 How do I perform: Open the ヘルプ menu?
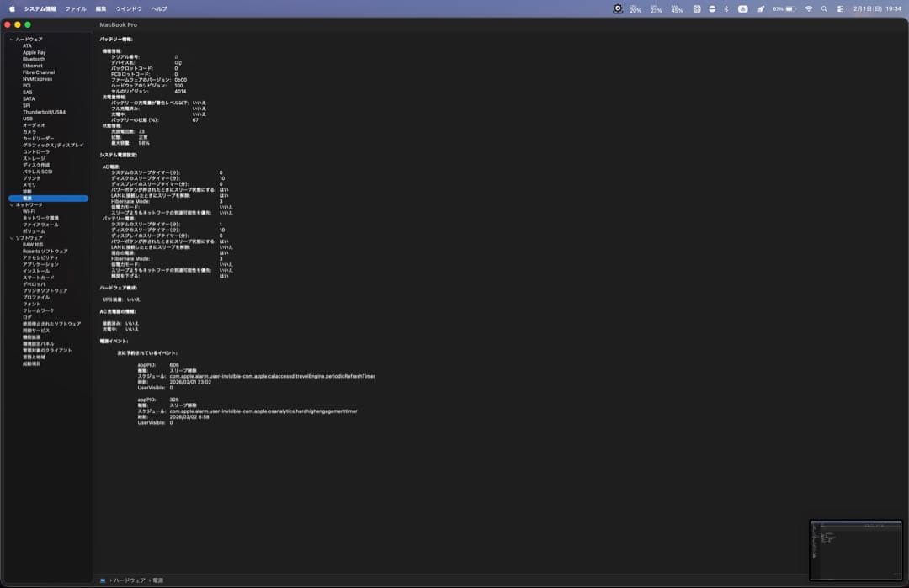(x=159, y=8)
